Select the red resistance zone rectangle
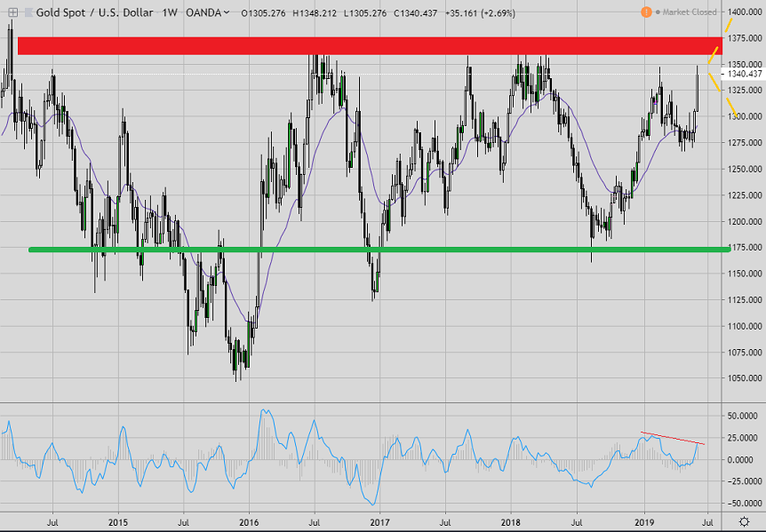Viewport: 766px width, 532px height. 370,46
